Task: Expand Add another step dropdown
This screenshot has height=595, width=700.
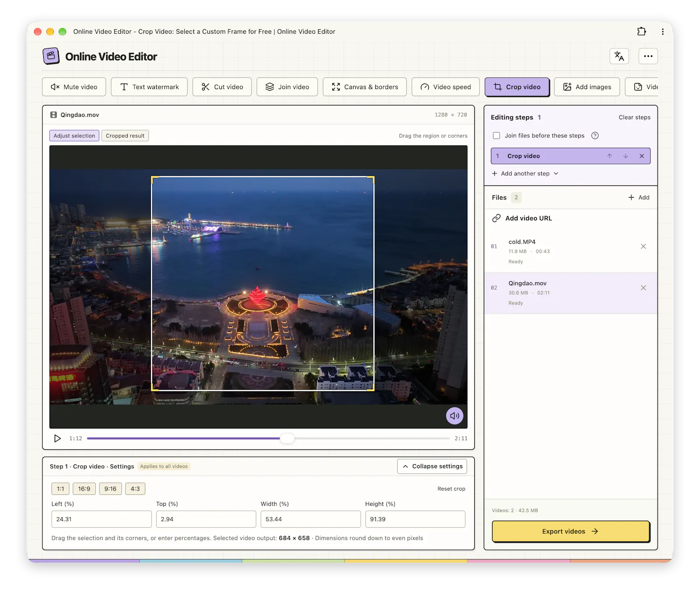Action: coord(525,174)
